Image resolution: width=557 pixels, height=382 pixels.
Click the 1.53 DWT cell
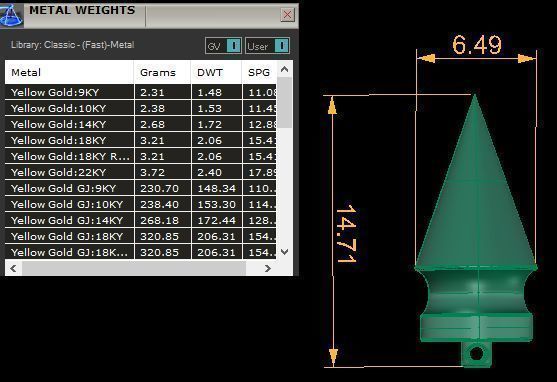[217, 108]
